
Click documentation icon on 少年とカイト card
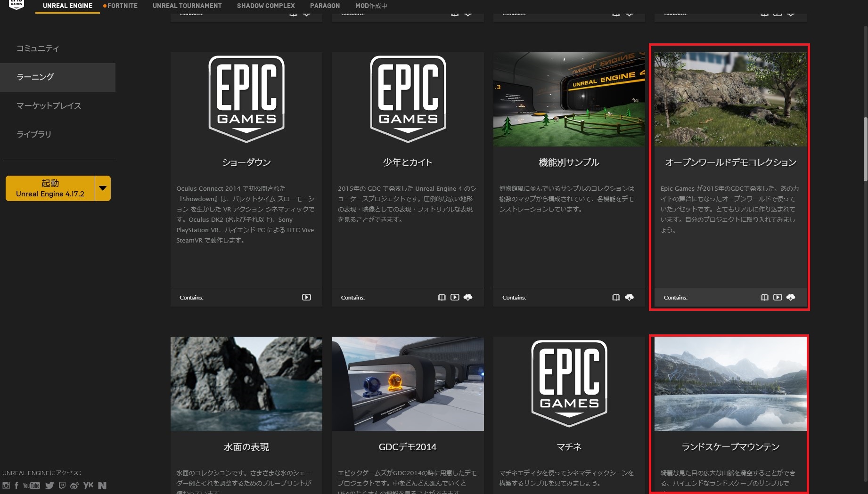(x=442, y=297)
